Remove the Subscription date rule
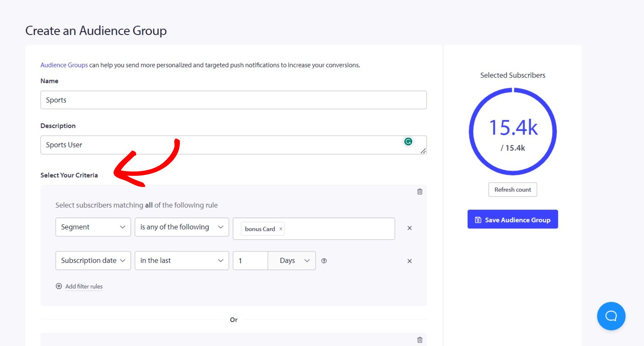The width and height of the screenshot is (644, 346). (x=409, y=261)
